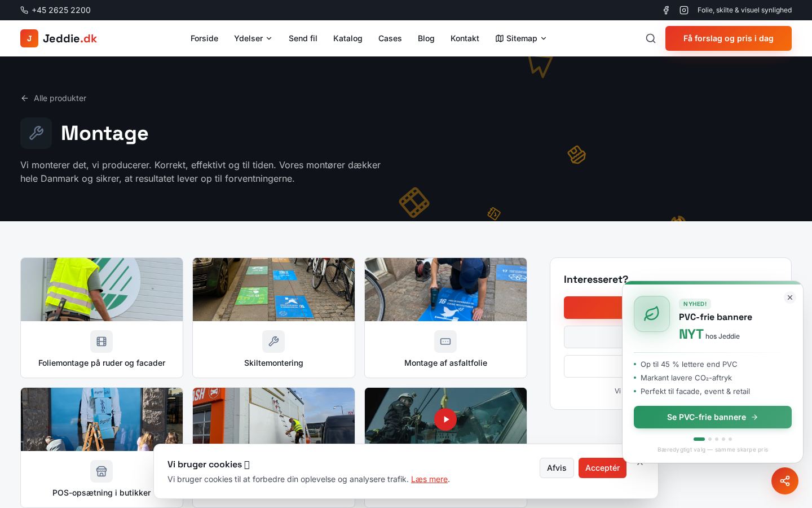Click the Jeddie.dk logo
The image size is (812, 508).
(x=59, y=38)
